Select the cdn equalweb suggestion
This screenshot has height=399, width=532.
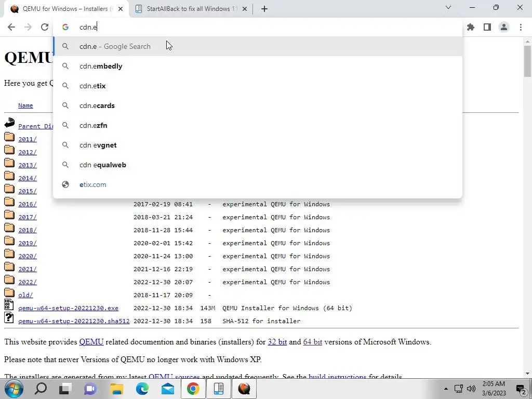(x=258, y=165)
